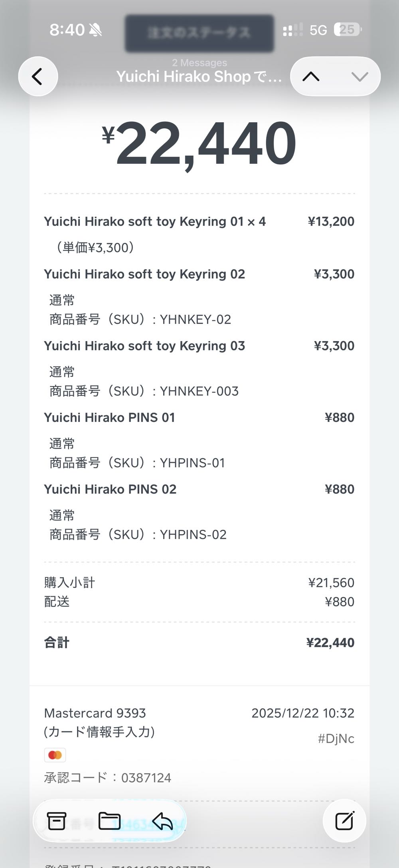Open the move-to-folder icon

click(109, 821)
